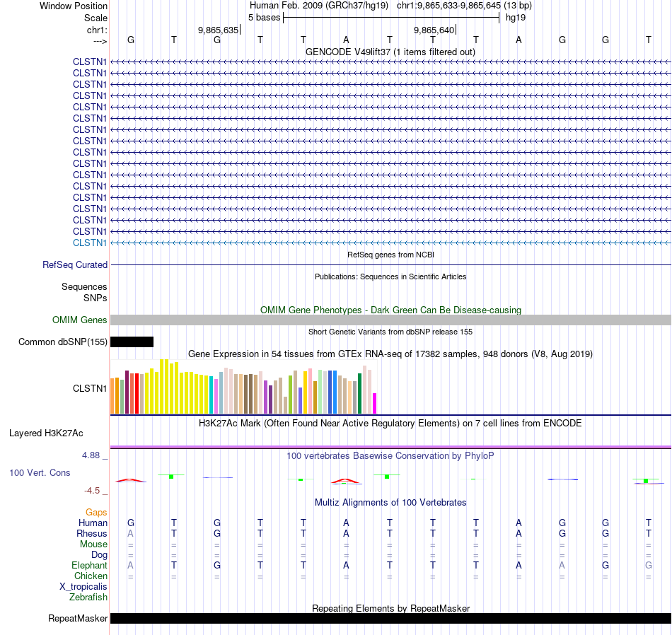Click the '9,865,635' coordinate marker

(218, 30)
